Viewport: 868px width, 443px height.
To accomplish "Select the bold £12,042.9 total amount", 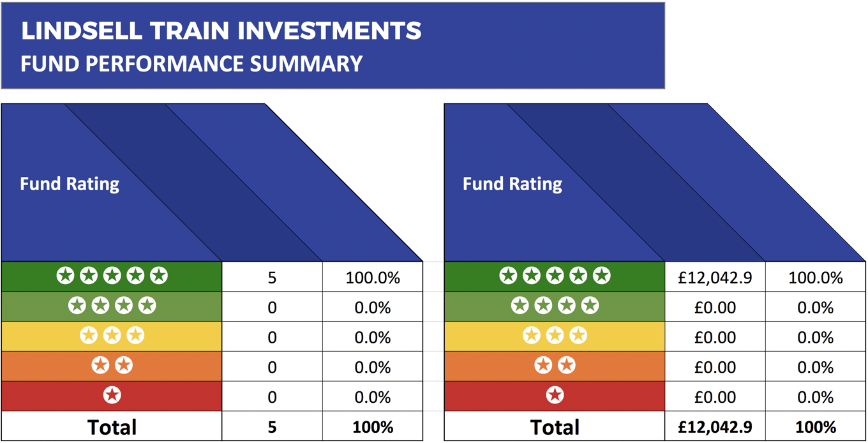I will pyautogui.click(x=715, y=427).
